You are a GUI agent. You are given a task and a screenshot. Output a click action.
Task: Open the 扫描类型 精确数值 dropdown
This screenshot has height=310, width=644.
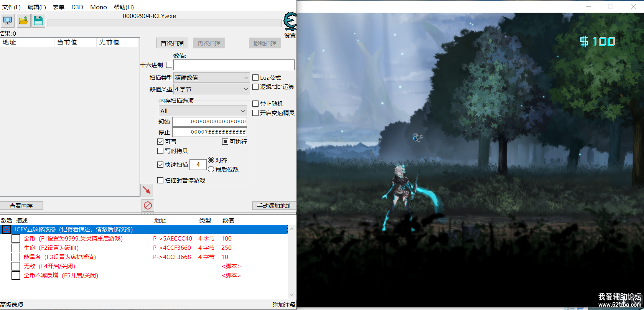[212, 77]
